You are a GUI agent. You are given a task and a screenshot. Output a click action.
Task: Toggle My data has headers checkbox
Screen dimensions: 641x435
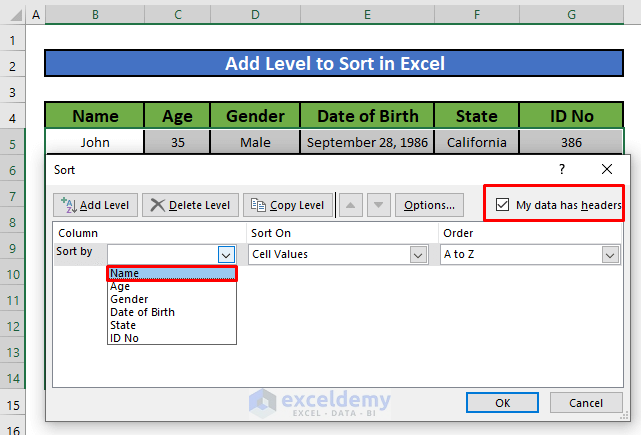pos(502,206)
